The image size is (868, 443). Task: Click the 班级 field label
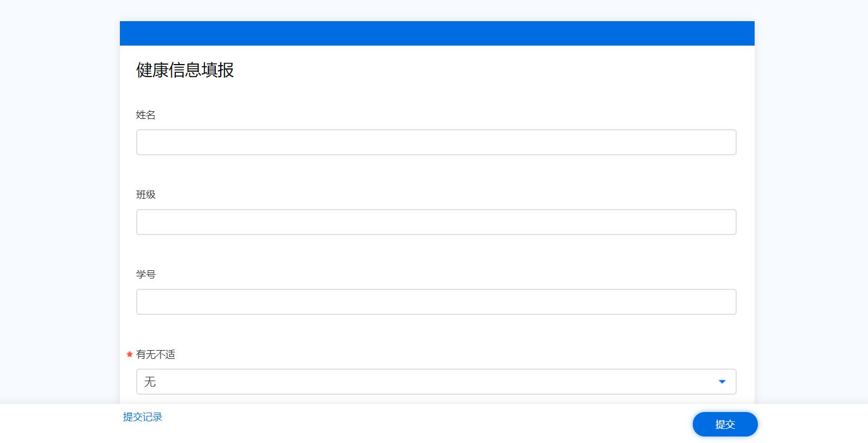(146, 195)
